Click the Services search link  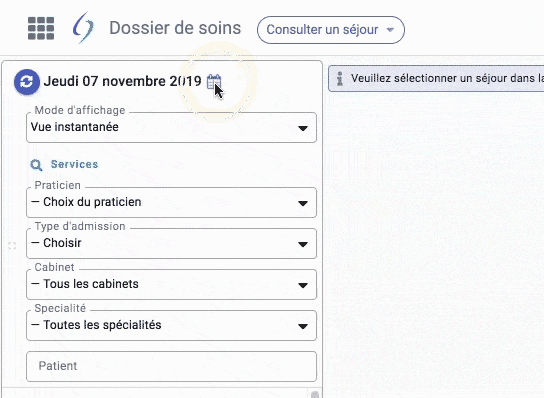coord(74,164)
